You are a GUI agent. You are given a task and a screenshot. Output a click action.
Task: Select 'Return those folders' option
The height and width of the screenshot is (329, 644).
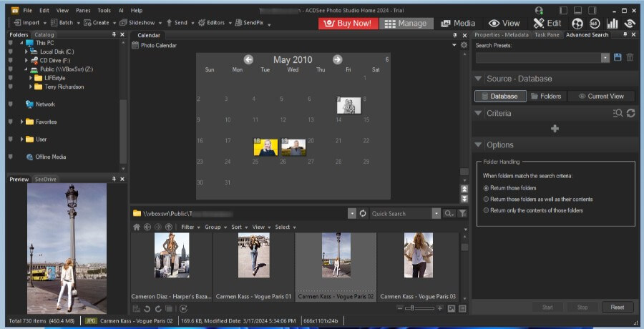(x=487, y=187)
